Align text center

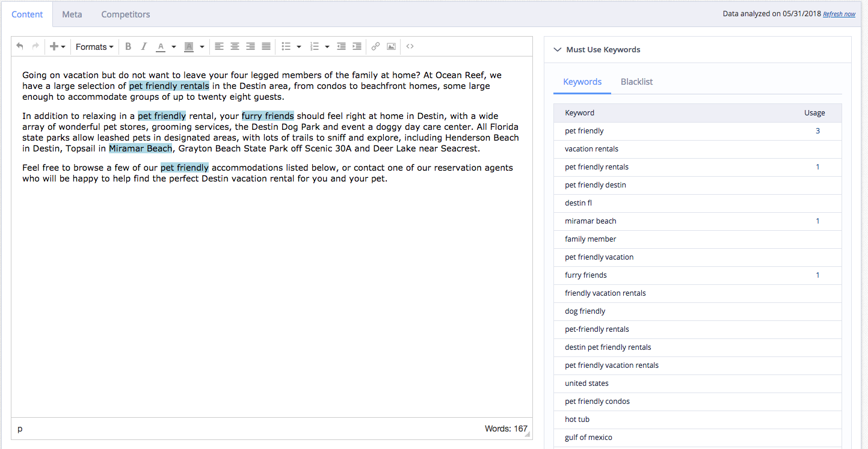click(235, 46)
